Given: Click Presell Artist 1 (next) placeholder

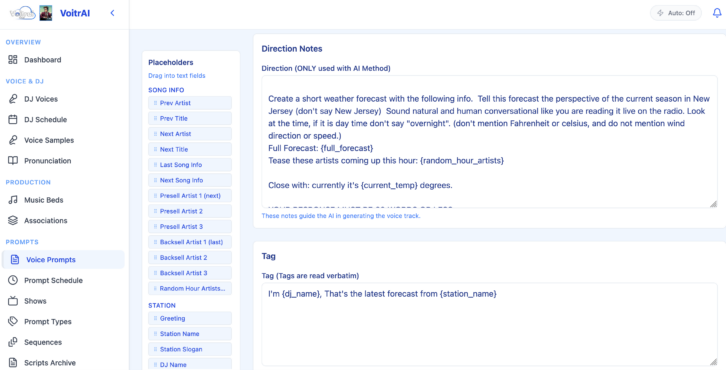Looking at the screenshot, I should pyautogui.click(x=190, y=195).
